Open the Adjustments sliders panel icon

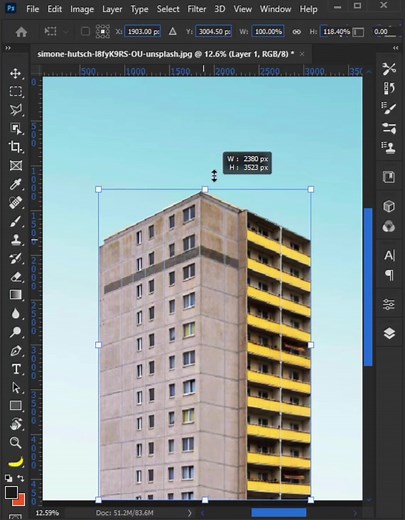(389, 128)
